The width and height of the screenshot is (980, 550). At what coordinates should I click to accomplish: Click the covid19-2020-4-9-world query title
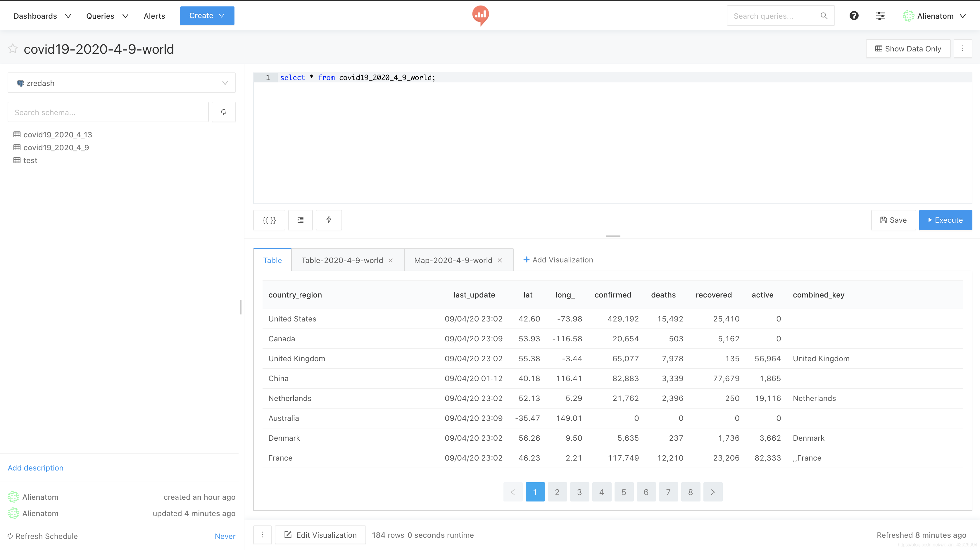(x=99, y=49)
